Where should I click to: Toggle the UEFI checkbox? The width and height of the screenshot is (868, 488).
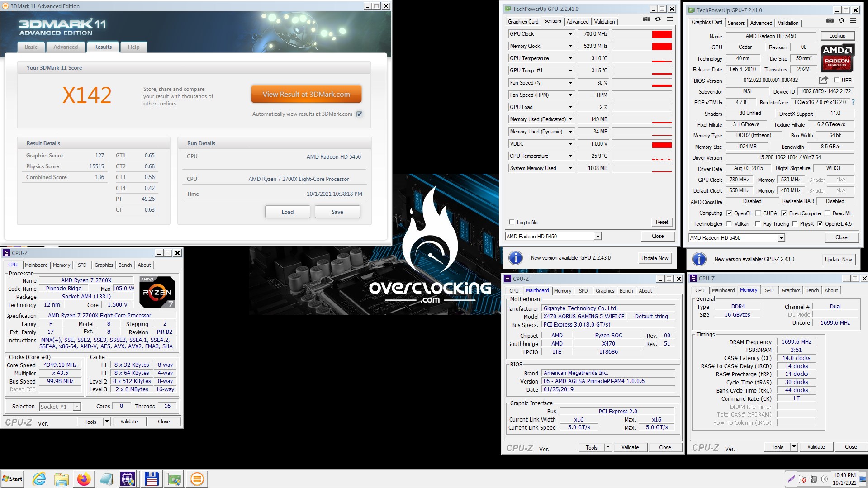836,80
